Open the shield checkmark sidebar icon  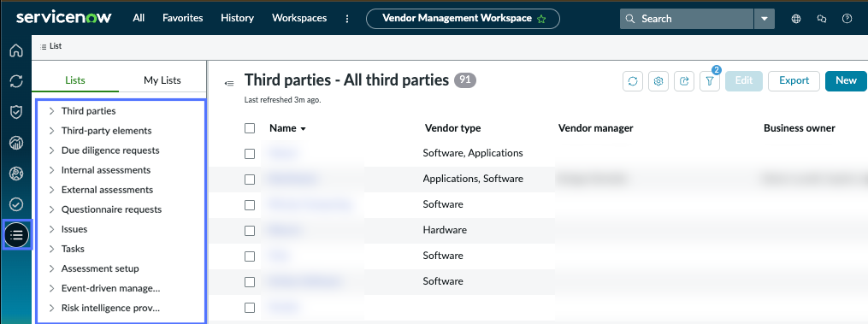[16, 113]
